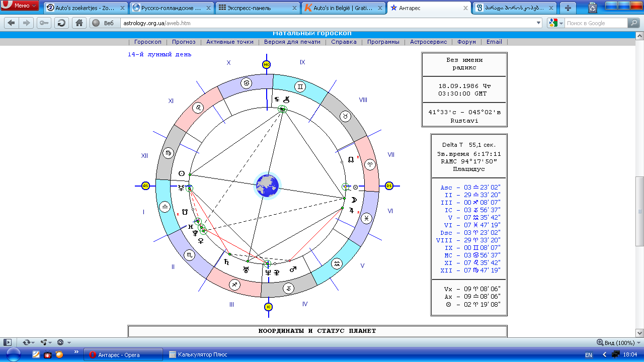Open the Windows Start orb
644x362 pixels.
[13, 354]
